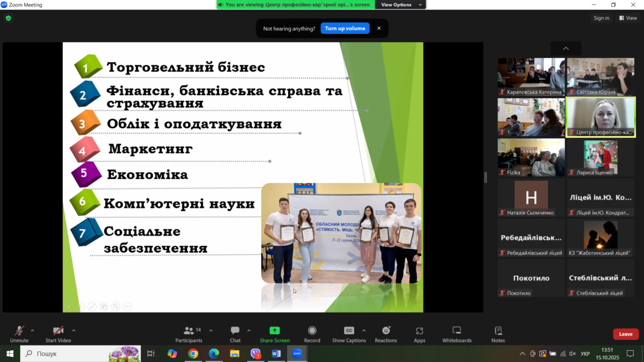Open the Chat panel
The width and height of the screenshot is (644, 362).
pyautogui.click(x=235, y=334)
